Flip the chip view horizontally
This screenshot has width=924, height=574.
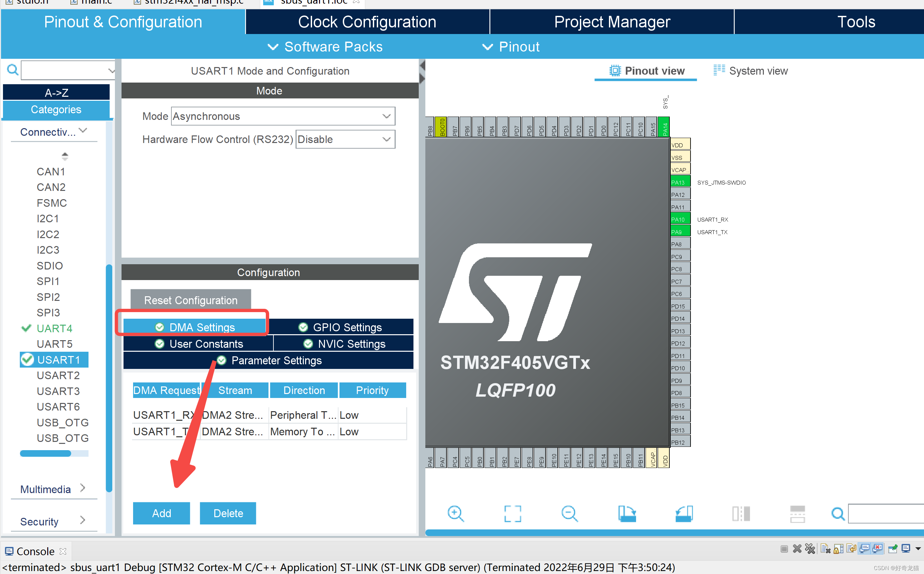[741, 514]
